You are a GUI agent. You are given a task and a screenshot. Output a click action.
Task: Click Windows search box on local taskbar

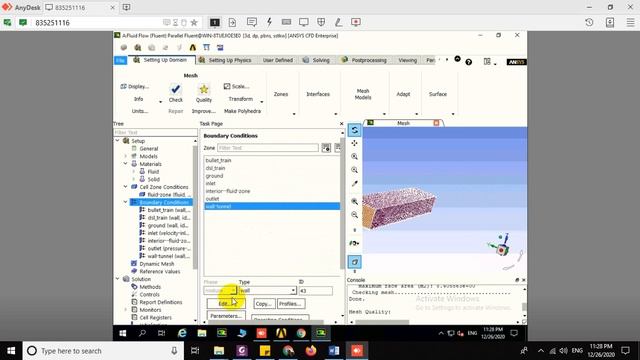coord(103,351)
